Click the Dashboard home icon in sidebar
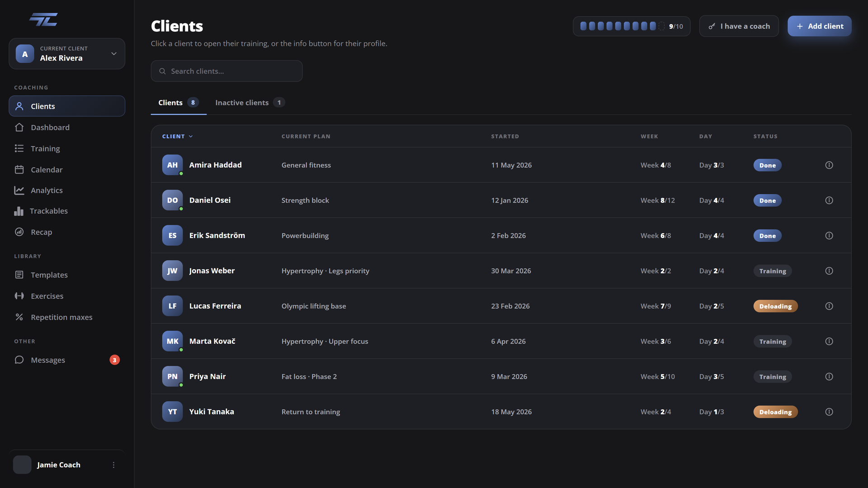Viewport: 868px width, 488px height. coord(19,127)
